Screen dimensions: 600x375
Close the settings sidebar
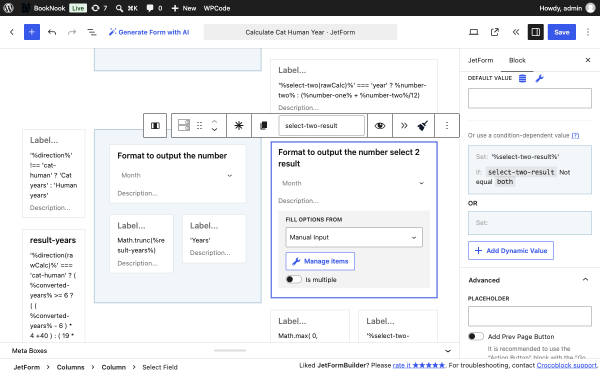[588, 60]
